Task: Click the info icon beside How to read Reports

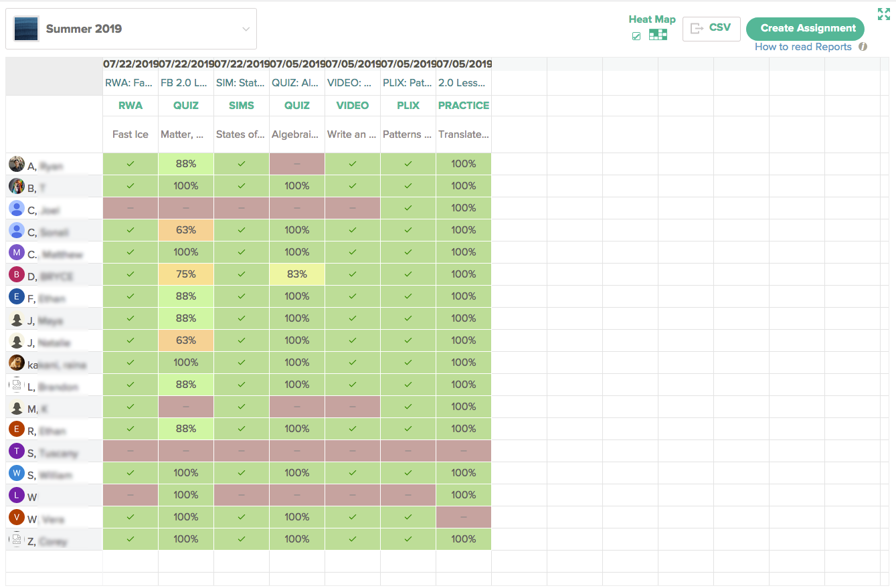Action: [x=863, y=47]
